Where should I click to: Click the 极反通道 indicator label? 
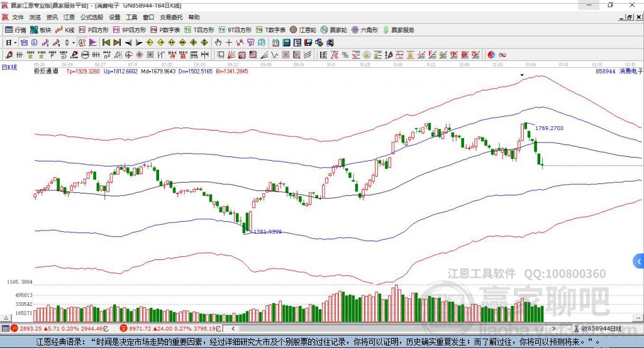coord(46,71)
